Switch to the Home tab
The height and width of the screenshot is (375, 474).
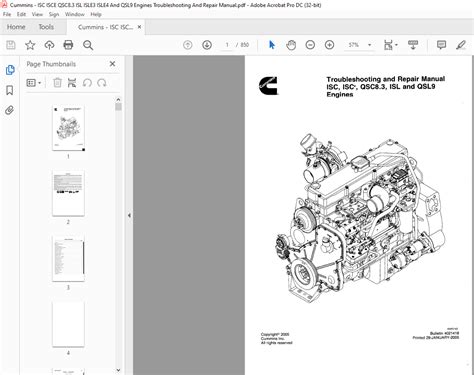[16, 27]
